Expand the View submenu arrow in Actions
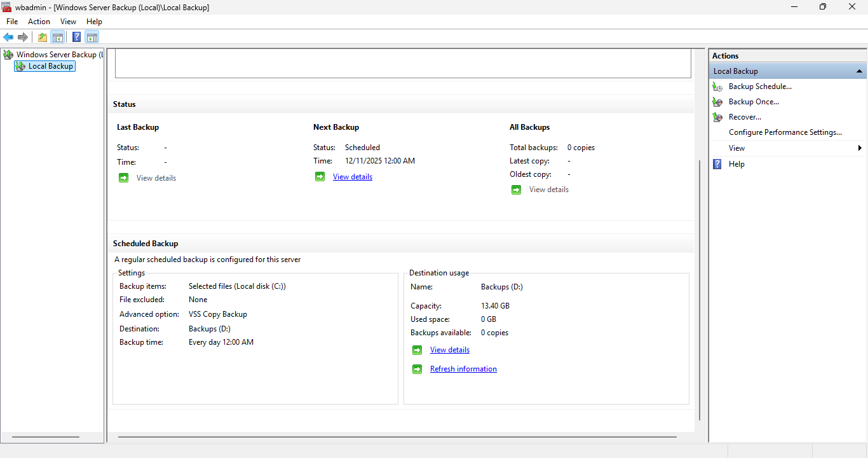The width and height of the screenshot is (868, 458). point(859,148)
